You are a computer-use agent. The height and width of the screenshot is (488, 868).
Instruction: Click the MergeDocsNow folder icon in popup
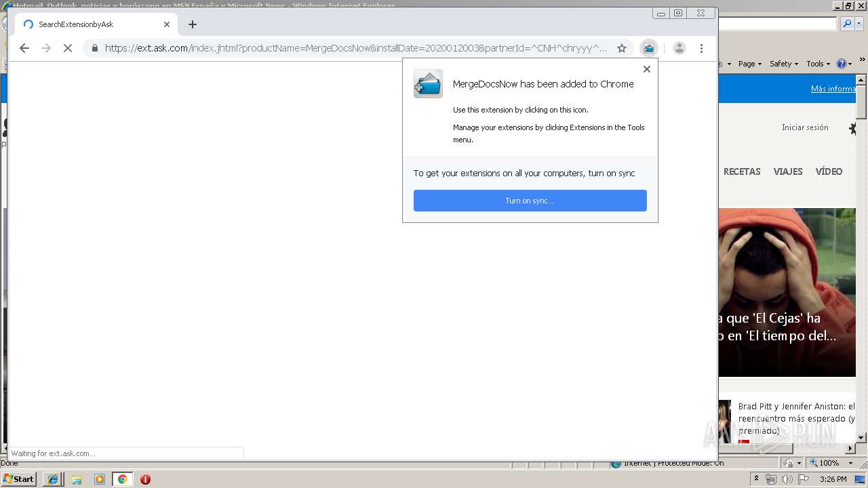428,84
